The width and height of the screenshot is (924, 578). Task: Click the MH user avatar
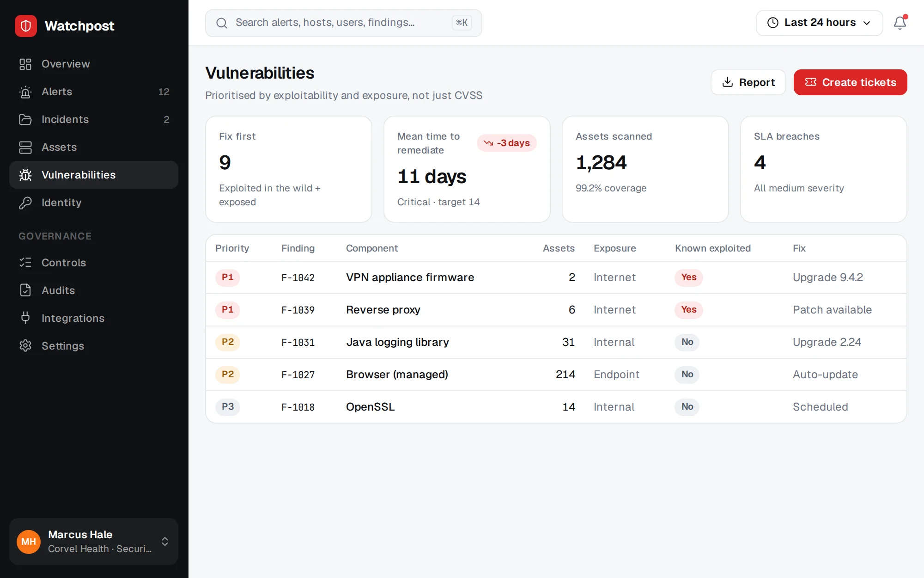point(29,541)
